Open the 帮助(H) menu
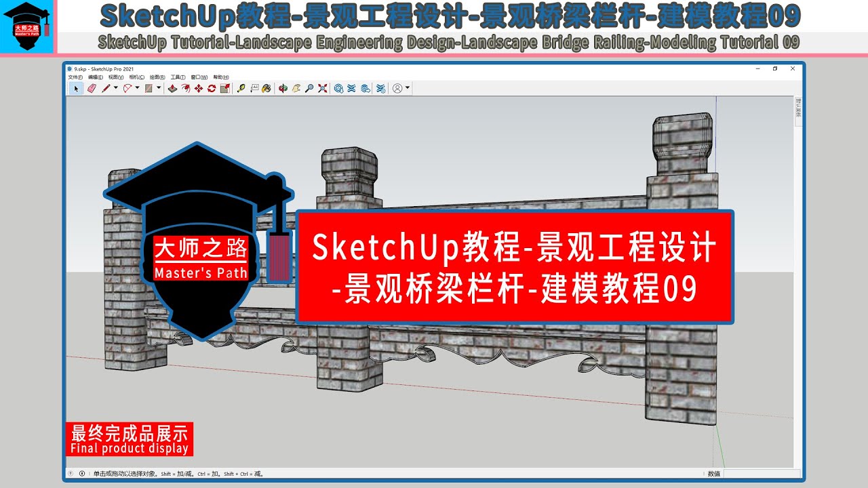The image size is (868, 488). click(221, 77)
